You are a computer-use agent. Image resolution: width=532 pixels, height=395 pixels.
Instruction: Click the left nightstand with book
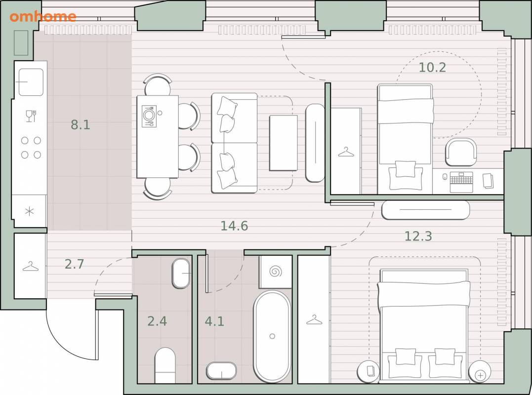tap(369, 372)
